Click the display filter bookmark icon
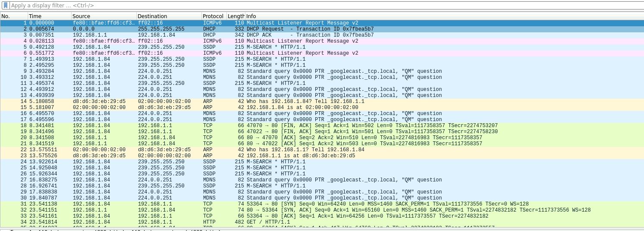The height and width of the screenshot is (231, 644). [x=5, y=6]
